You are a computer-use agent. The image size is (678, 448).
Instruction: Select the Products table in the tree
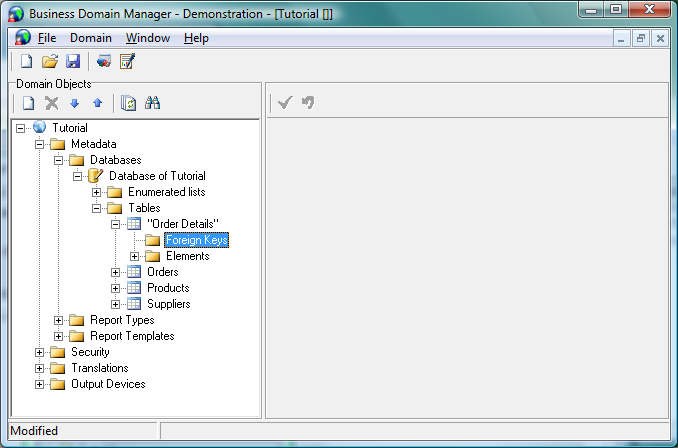coord(168,288)
